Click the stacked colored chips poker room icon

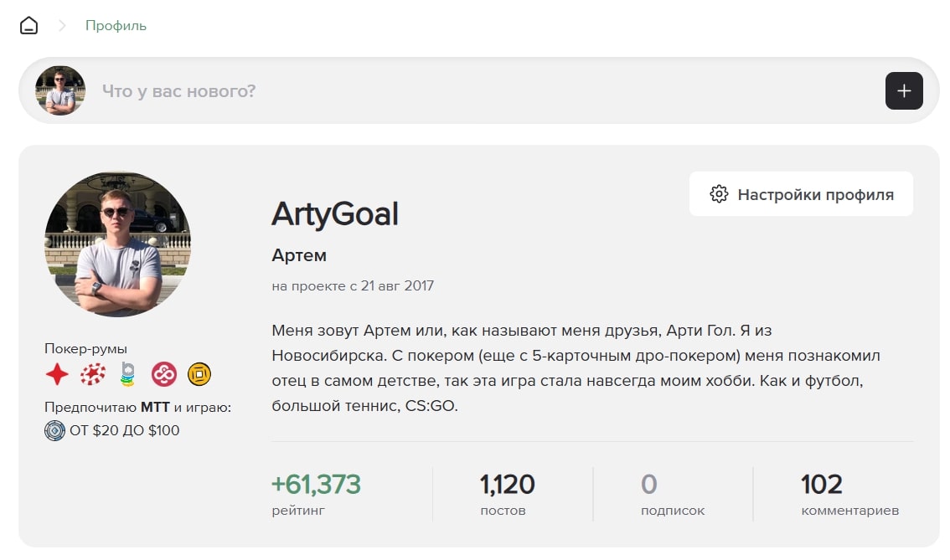click(x=127, y=374)
